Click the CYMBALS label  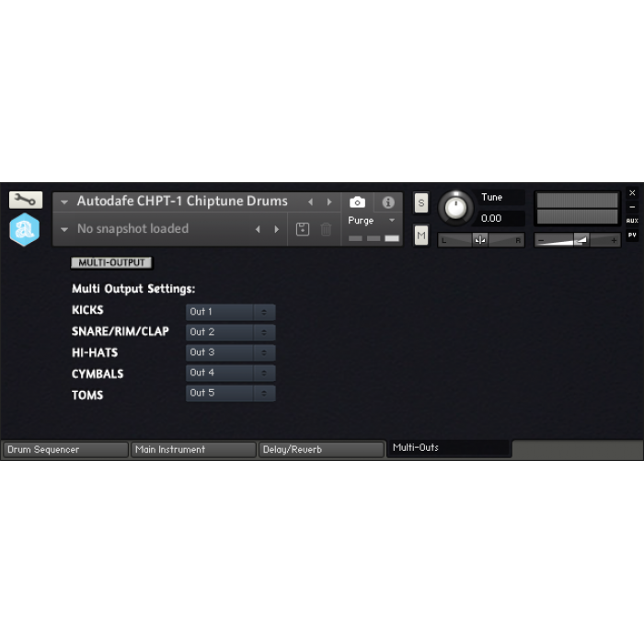(x=98, y=374)
